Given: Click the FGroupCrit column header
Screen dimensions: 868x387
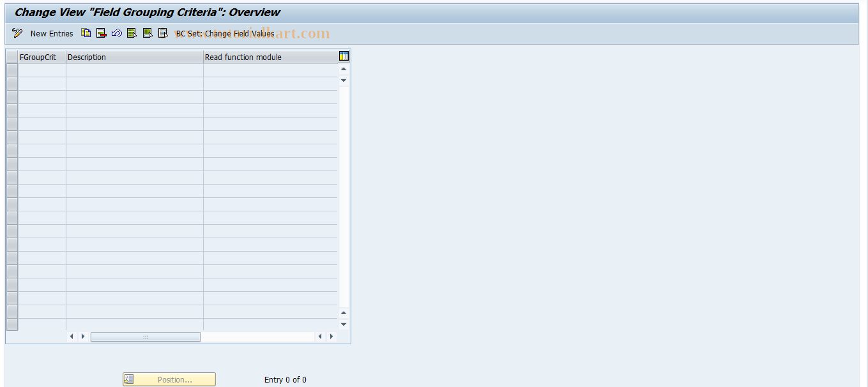Looking at the screenshot, I should 42,57.
